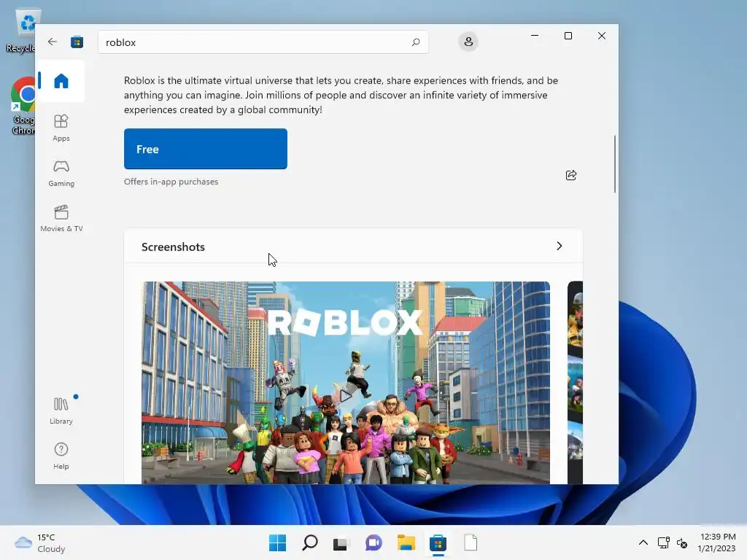Go back with the Store back arrow
The image size is (747, 560).
click(53, 42)
